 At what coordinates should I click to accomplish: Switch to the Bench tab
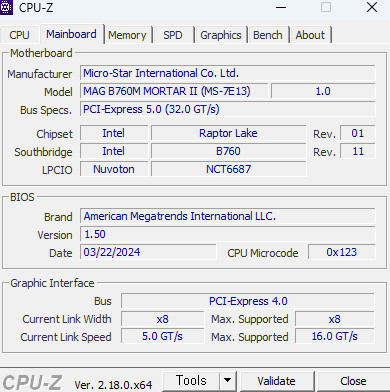(268, 35)
